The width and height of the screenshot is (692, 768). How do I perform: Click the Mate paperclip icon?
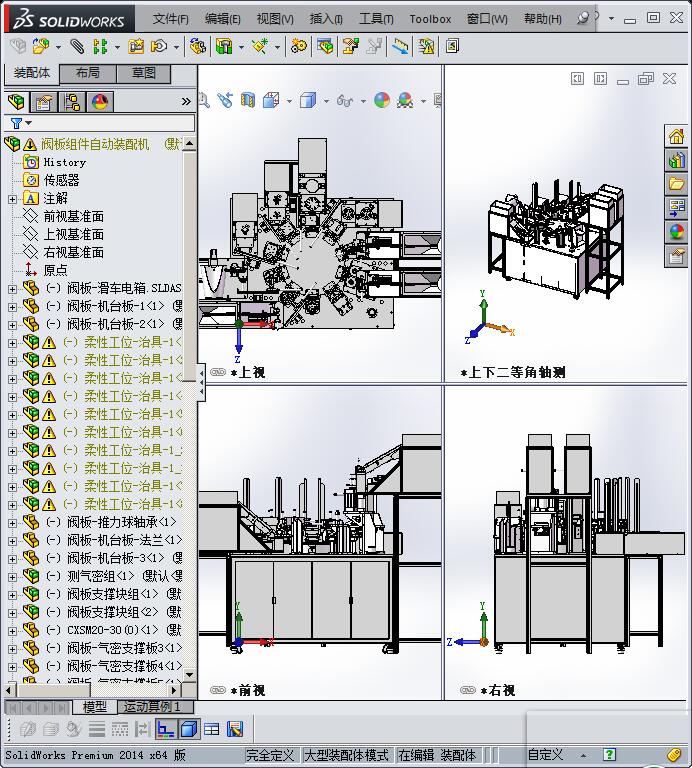point(76,47)
